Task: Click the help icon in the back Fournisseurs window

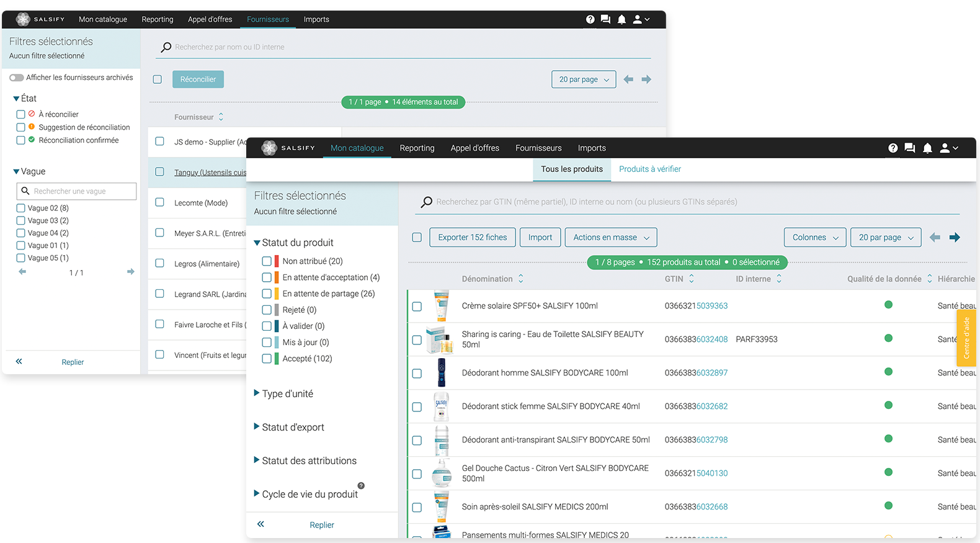Action: [x=590, y=19]
